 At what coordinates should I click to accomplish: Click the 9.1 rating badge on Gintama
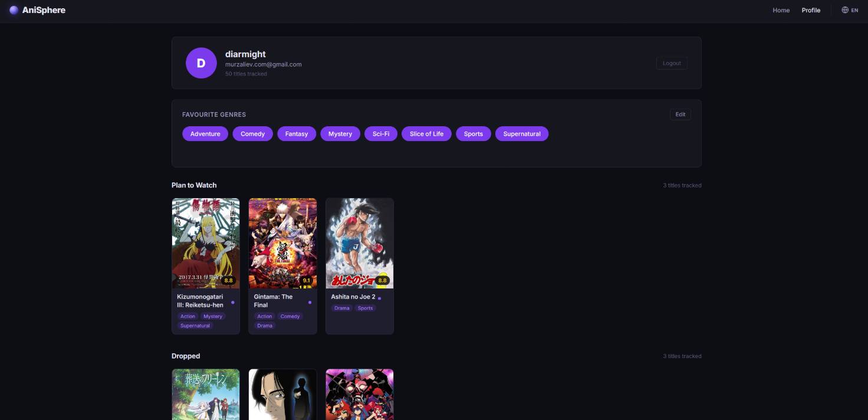click(306, 280)
